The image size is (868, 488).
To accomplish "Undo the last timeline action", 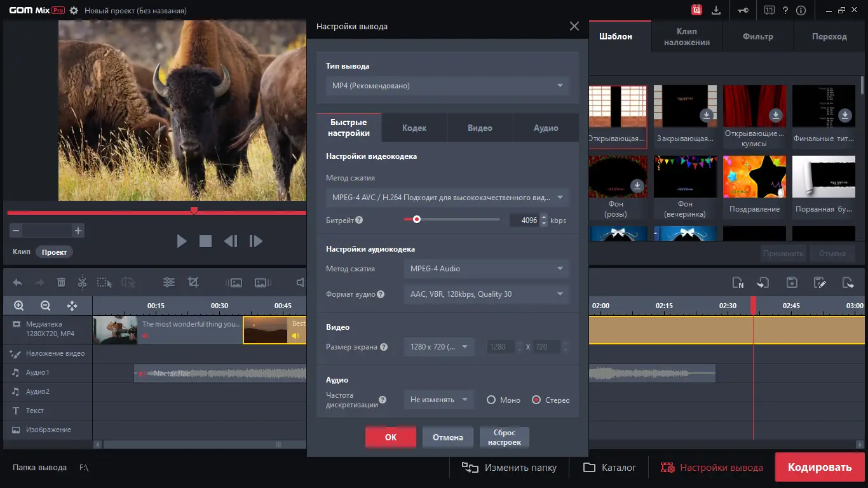I will pyautogui.click(x=18, y=283).
